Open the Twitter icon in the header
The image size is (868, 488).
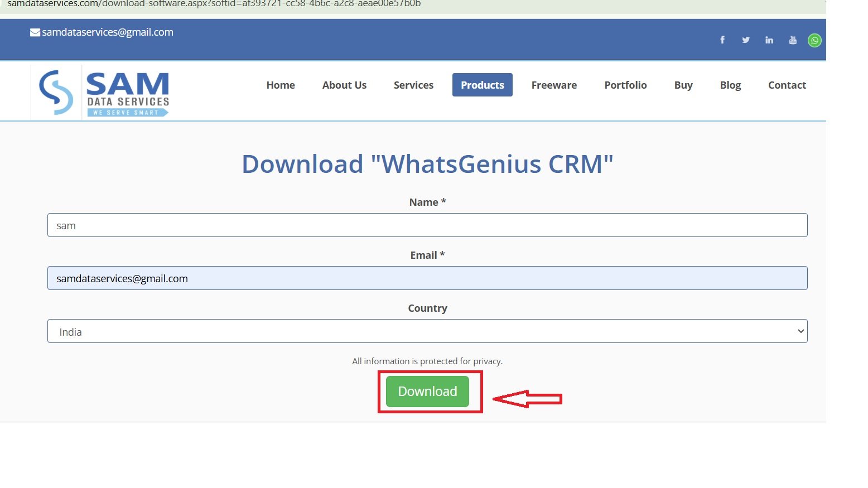[x=746, y=40]
